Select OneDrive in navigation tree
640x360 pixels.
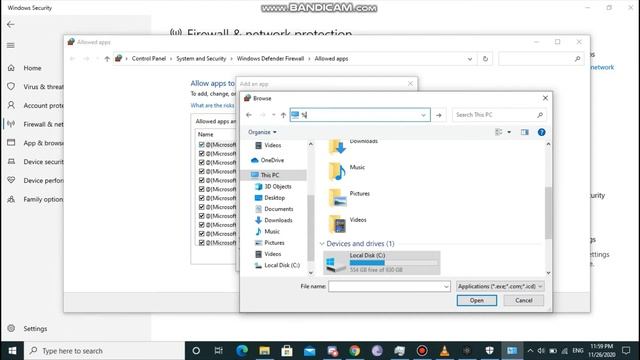pyautogui.click(x=272, y=160)
